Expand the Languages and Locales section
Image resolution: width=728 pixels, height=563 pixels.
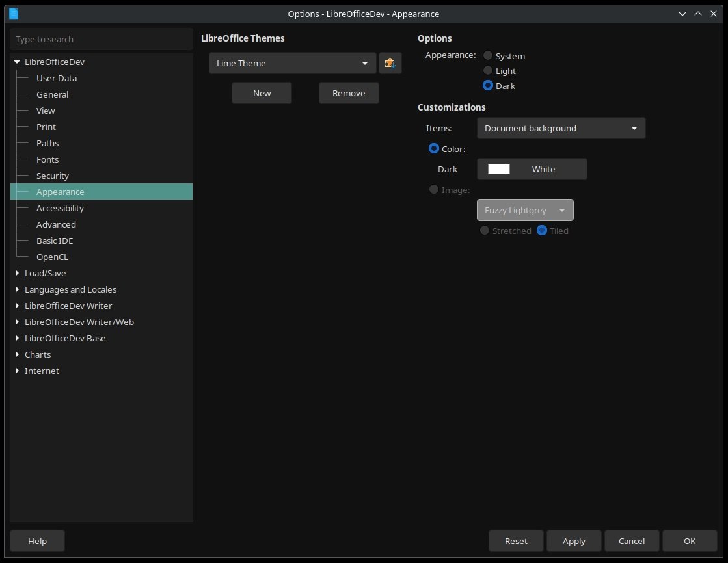pos(18,289)
